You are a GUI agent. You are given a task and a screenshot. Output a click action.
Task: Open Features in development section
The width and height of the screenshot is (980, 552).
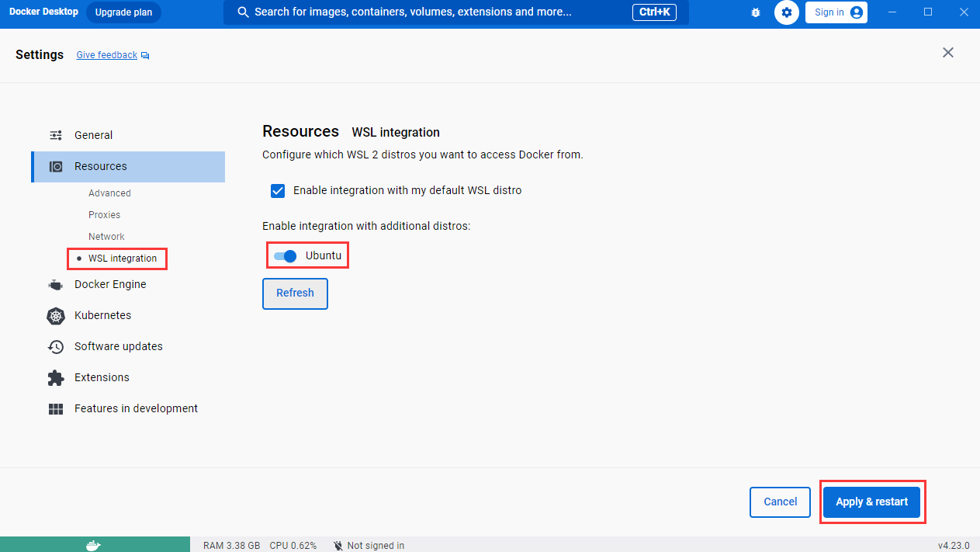click(x=128, y=408)
